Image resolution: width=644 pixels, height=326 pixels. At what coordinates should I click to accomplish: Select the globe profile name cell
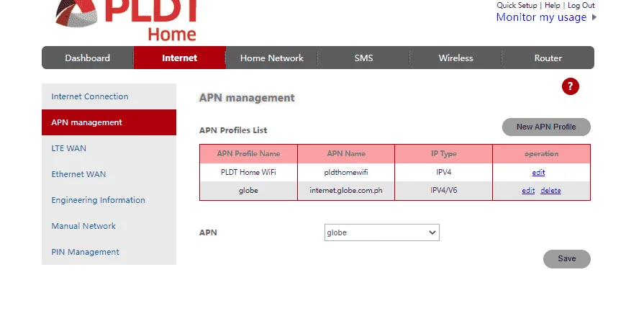click(248, 191)
